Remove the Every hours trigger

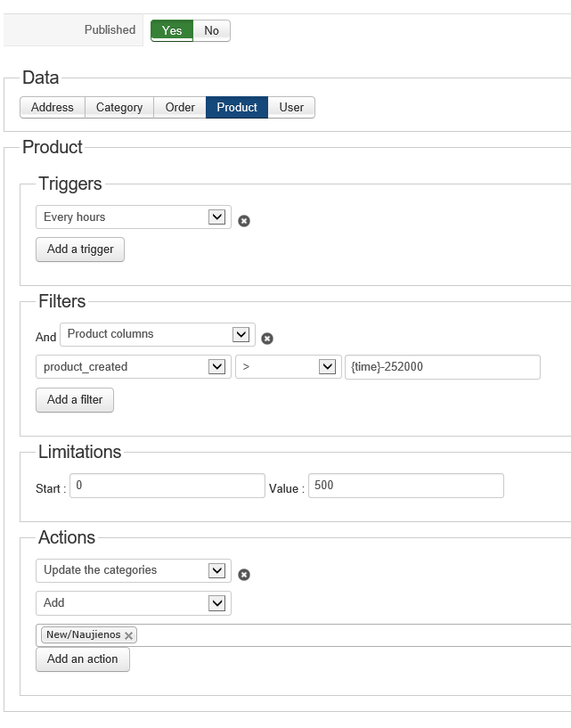tap(244, 221)
